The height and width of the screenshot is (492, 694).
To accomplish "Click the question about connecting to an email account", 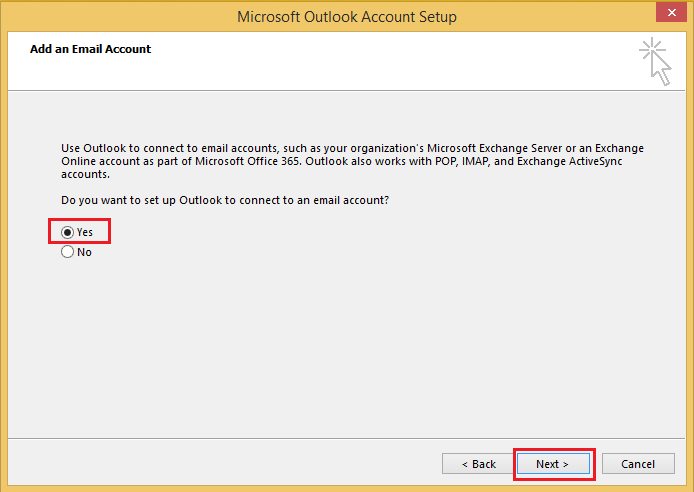I will (225, 200).
